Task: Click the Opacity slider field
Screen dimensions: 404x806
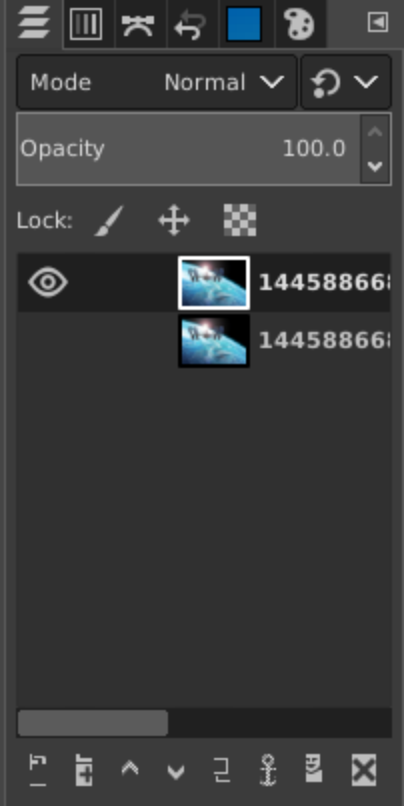Action: point(189,149)
